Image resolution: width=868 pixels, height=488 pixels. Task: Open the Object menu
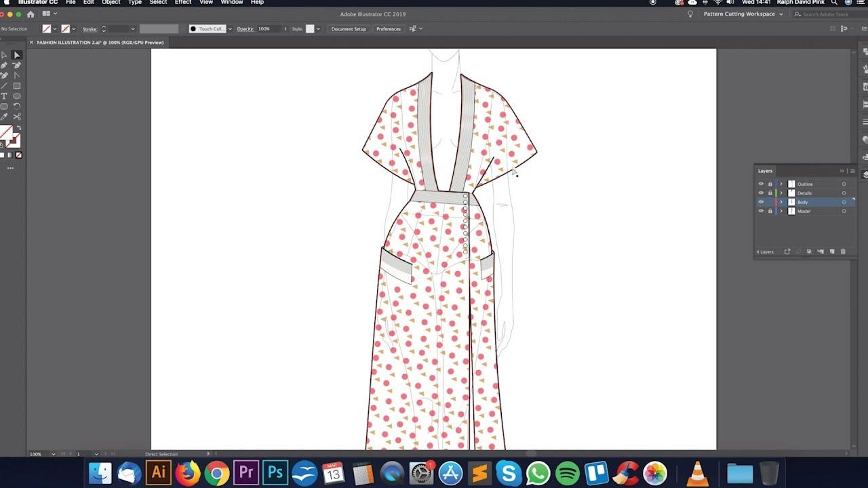click(x=111, y=3)
